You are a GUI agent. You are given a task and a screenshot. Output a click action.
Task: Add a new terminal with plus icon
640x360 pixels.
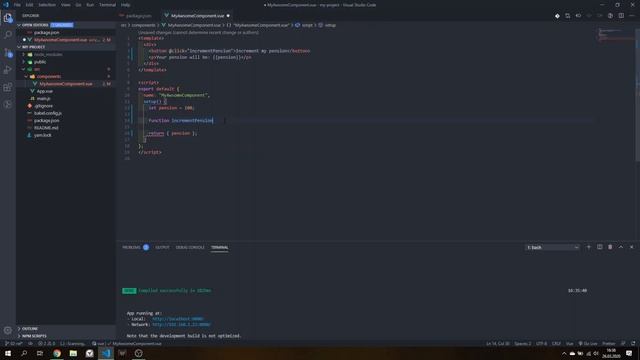(x=589, y=247)
